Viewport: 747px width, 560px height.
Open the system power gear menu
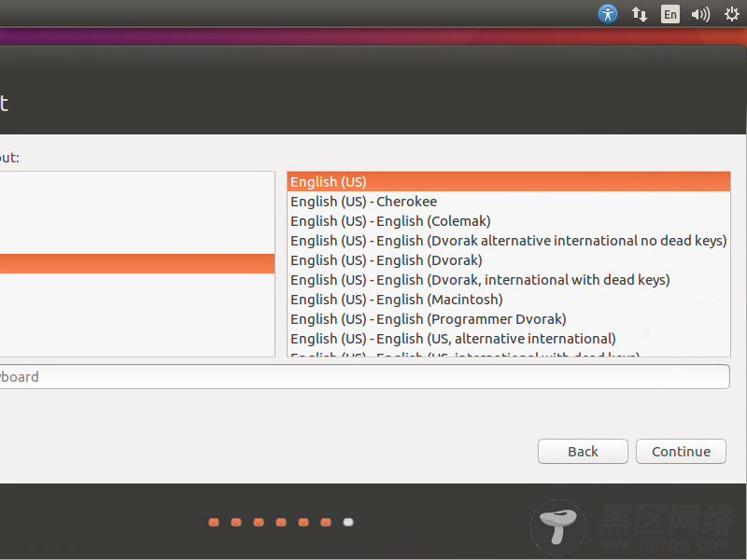(732, 14)
